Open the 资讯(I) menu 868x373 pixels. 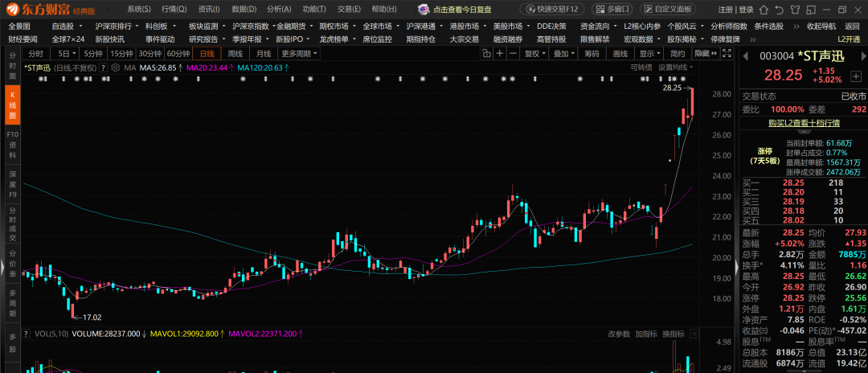tap(209, 10)
